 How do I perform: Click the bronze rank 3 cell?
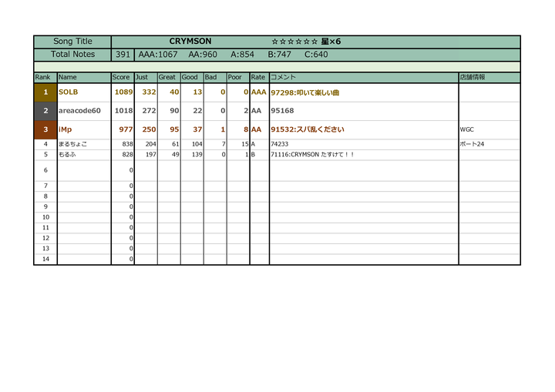click(x=45, y=129)
